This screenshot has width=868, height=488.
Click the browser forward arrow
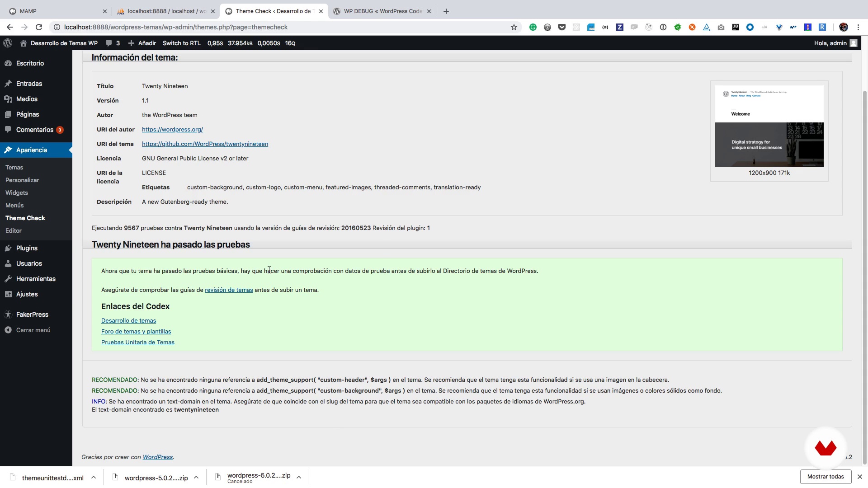click(24, 27)
